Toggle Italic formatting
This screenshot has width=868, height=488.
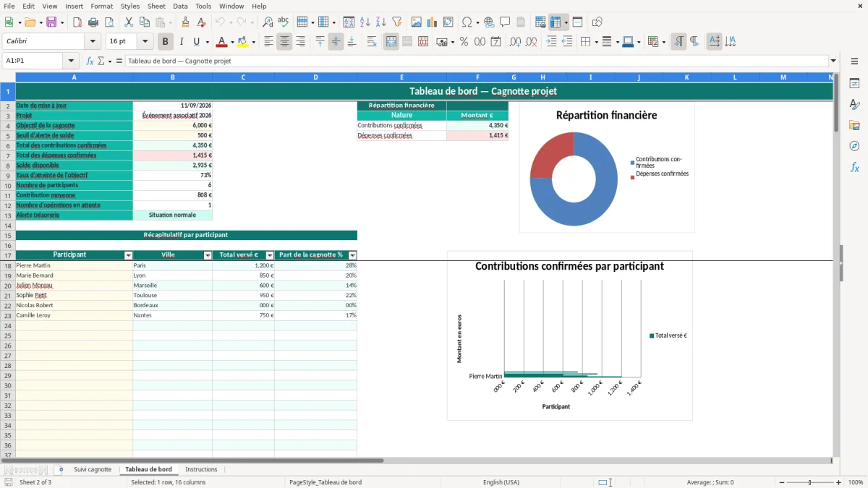pos(182,42)
